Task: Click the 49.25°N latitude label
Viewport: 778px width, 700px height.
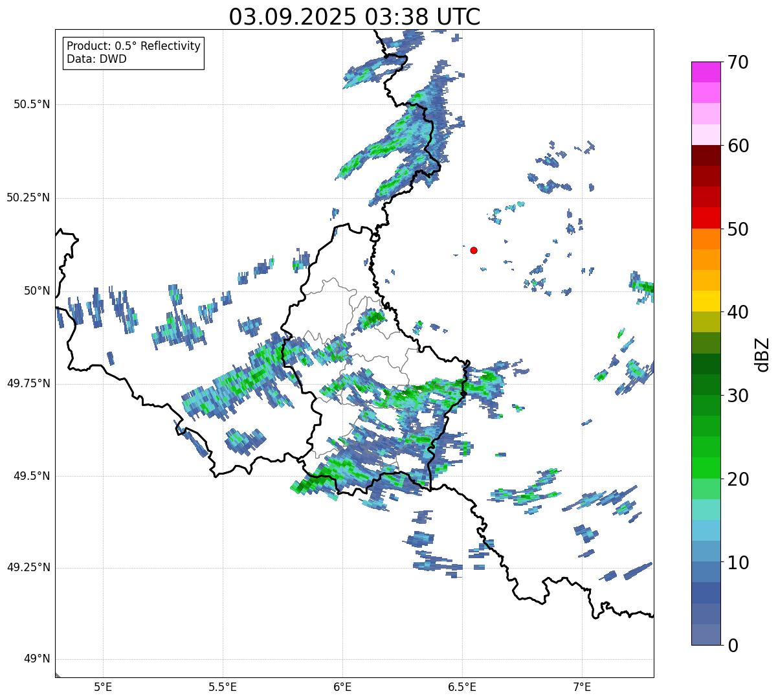Action: (28, 567)
